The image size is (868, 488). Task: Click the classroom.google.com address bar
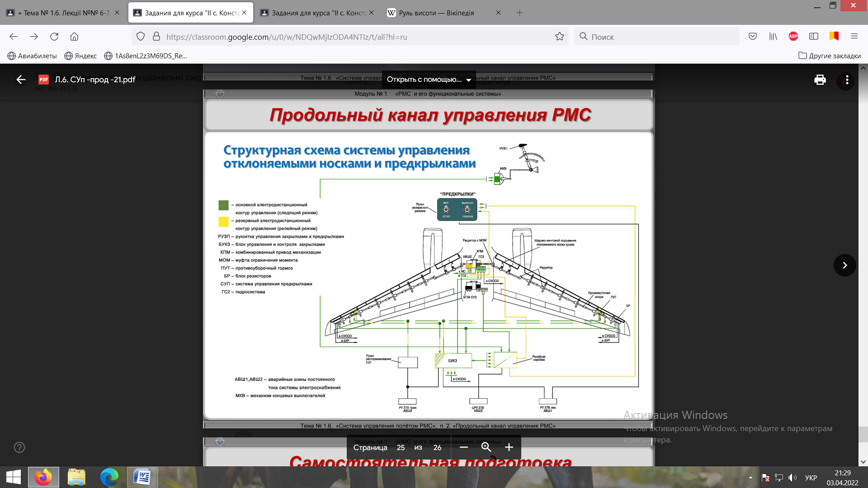click(350, 37)
